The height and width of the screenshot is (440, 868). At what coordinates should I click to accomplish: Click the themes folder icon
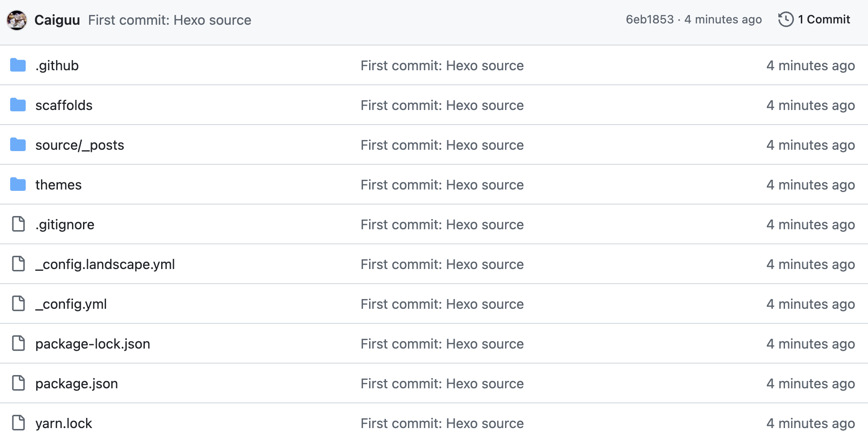(x=18, y=185)
